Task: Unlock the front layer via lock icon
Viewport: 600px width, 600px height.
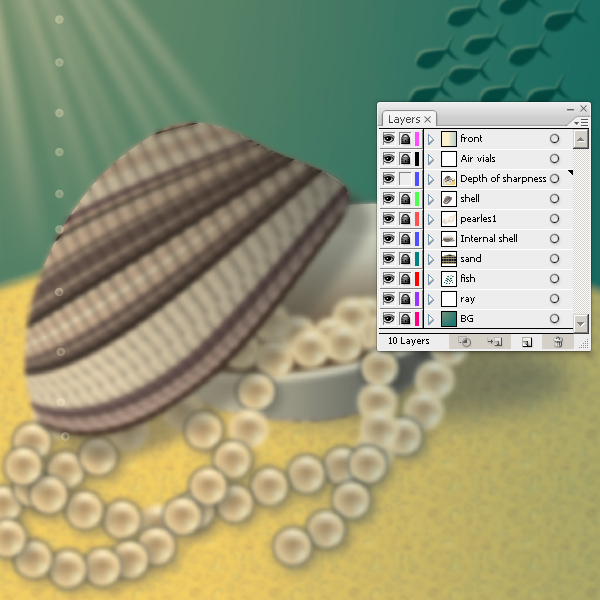Action: (x=405, y=139)
